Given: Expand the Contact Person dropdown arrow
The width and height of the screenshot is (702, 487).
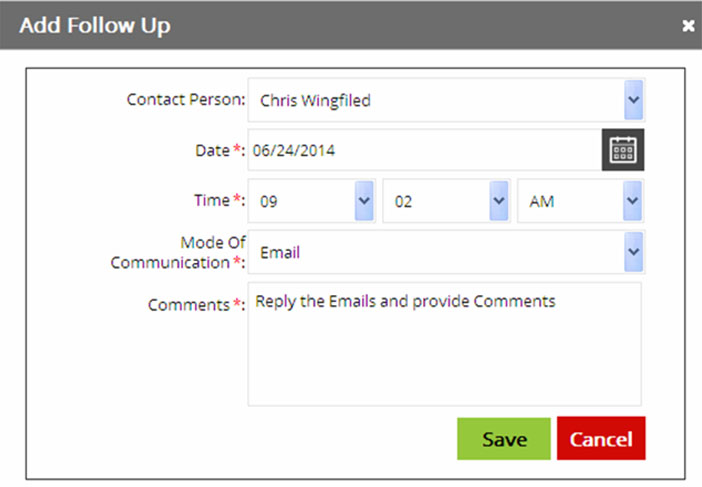Looking at the screenshot, I should click(634, 99).
